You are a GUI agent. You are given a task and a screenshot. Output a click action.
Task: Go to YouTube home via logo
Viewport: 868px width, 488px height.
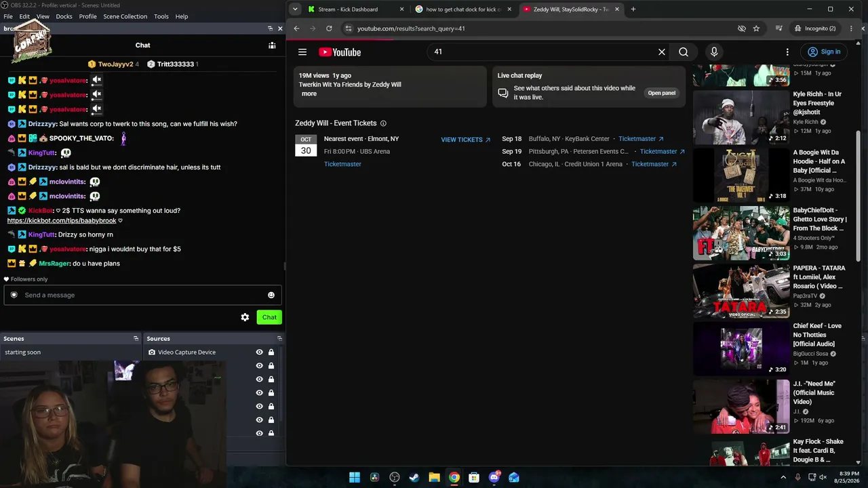coord(340,52)
